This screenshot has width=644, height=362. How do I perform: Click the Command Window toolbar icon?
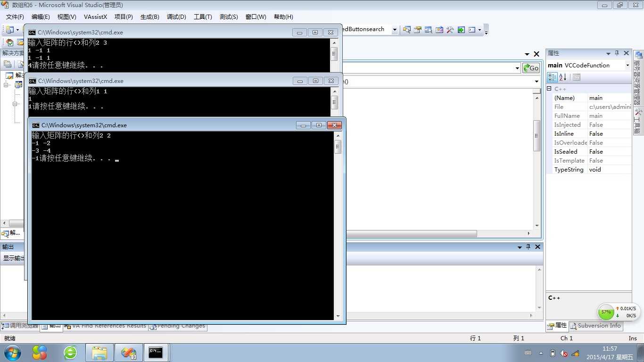(471, 30)
